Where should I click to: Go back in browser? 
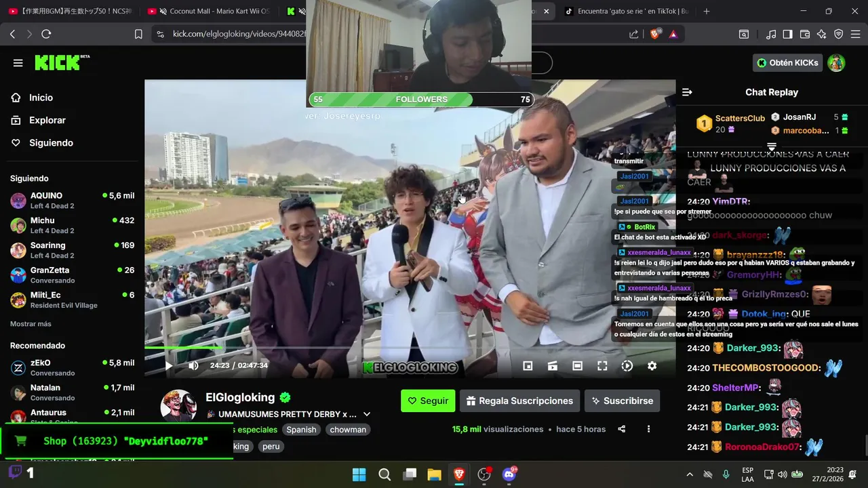click(12, 34)
